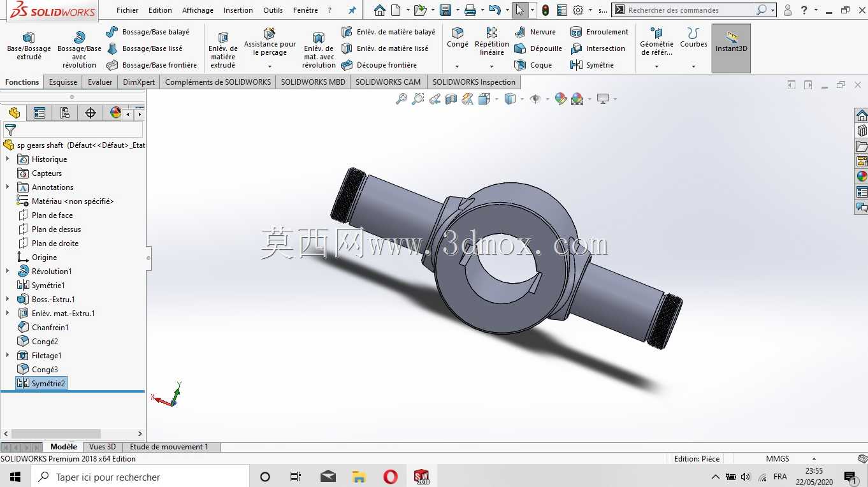Select Découpe frontière command
This screenshot has width=868, height=487.
click(379, 65)
